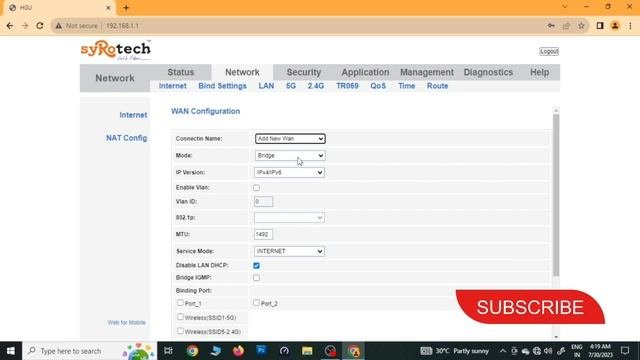Image resolution: width=640 pixels, height=360 pixels.
Task: Show hidden system tray icons
Action: 503,351
